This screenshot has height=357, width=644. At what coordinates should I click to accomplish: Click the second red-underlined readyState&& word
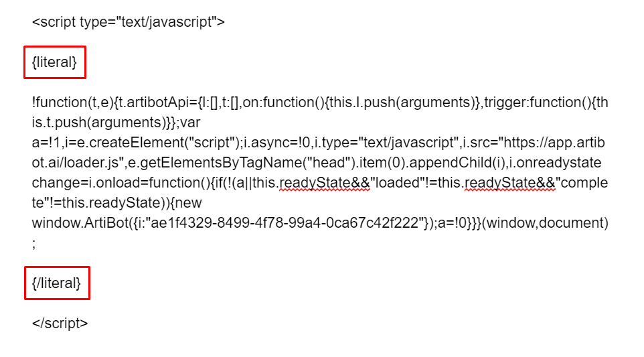tap(509, 183)
